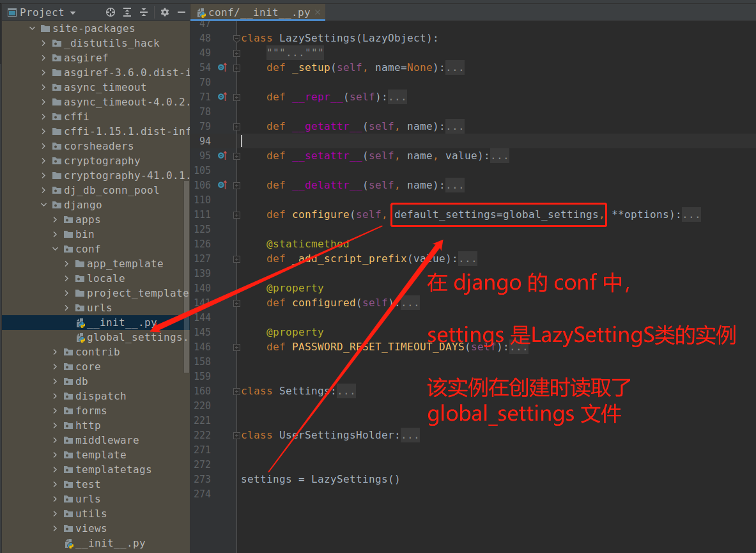Select the dj_db_conn_pool folder
This screenshot has height=553, width=756.
pos(105,190)
